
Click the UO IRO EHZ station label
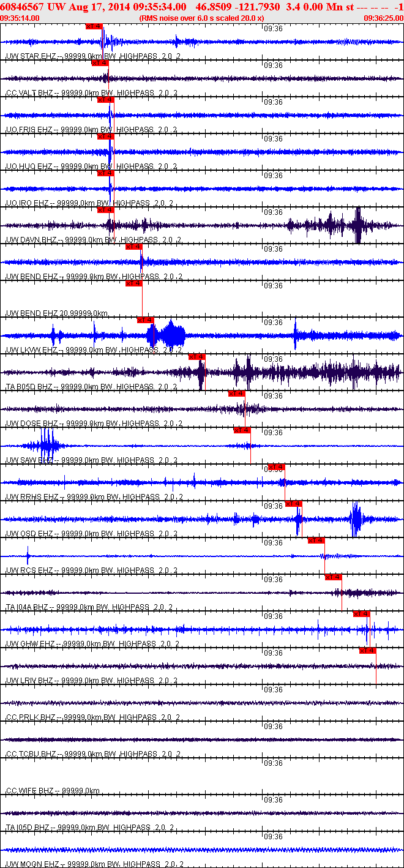point(90,203)
